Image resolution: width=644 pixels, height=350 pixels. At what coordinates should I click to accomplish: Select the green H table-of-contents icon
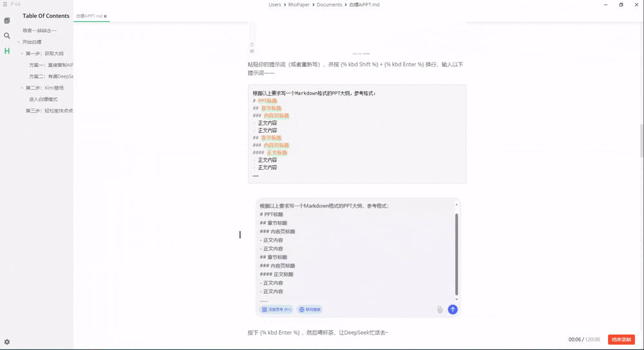pos(7,51)
